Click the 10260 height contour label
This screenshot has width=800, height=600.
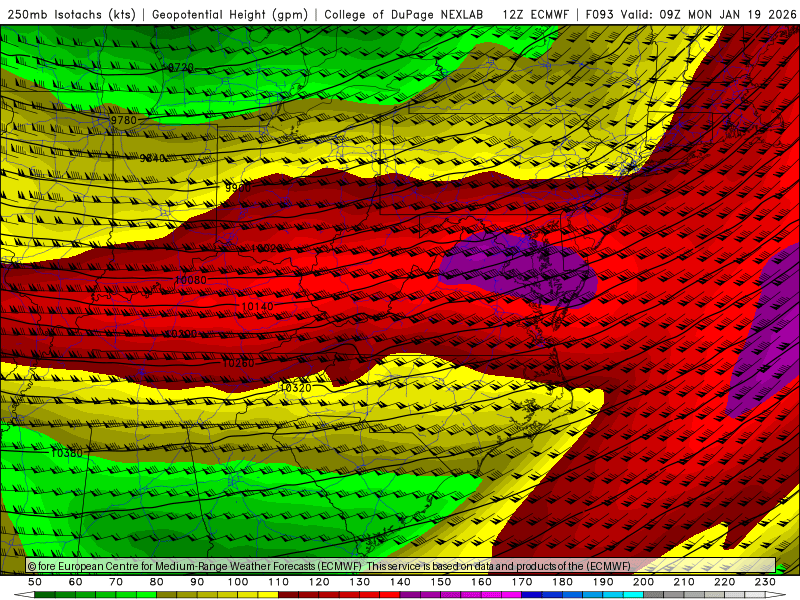click(238, 363)
